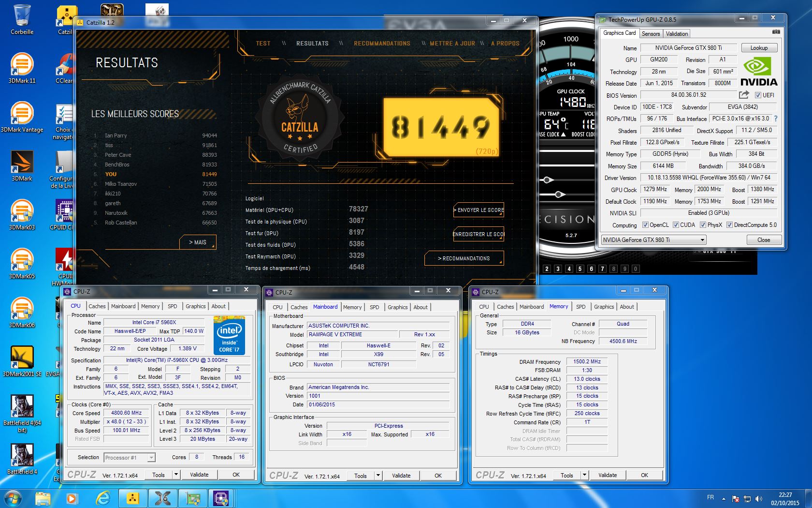812x508 pixels.
Task: Open the Processor #1 selection dropdown
Action: [x=130, y=458]
